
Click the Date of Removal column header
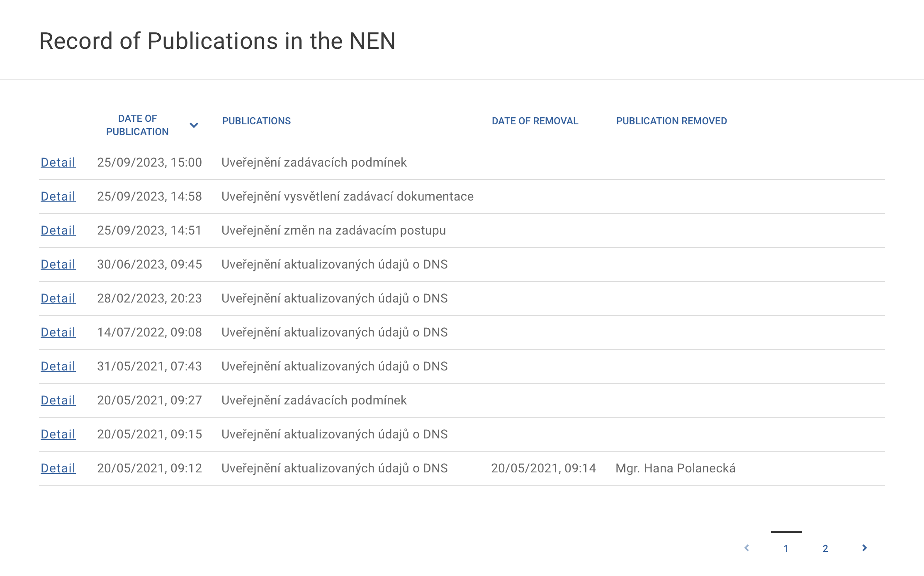click(535, 121)
